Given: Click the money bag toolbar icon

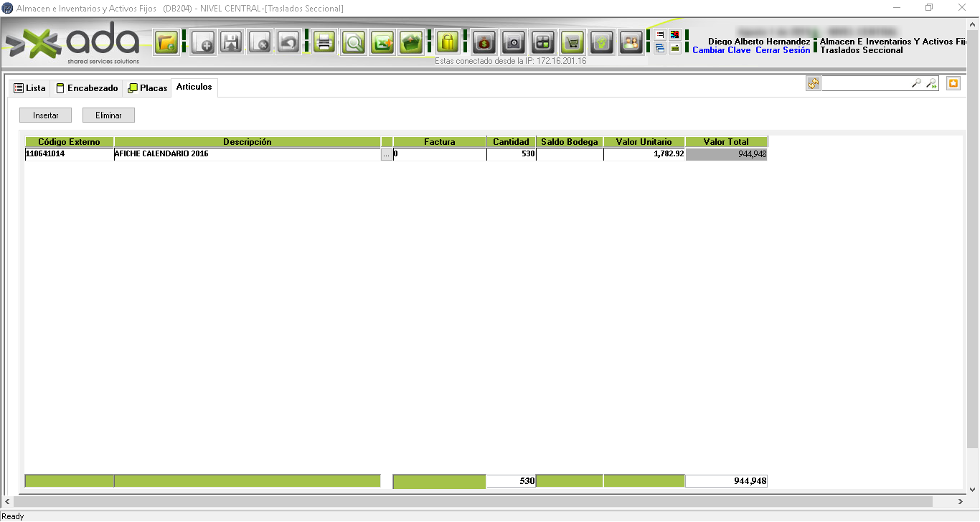Looking at the screenshot, I should coord(484,43).
